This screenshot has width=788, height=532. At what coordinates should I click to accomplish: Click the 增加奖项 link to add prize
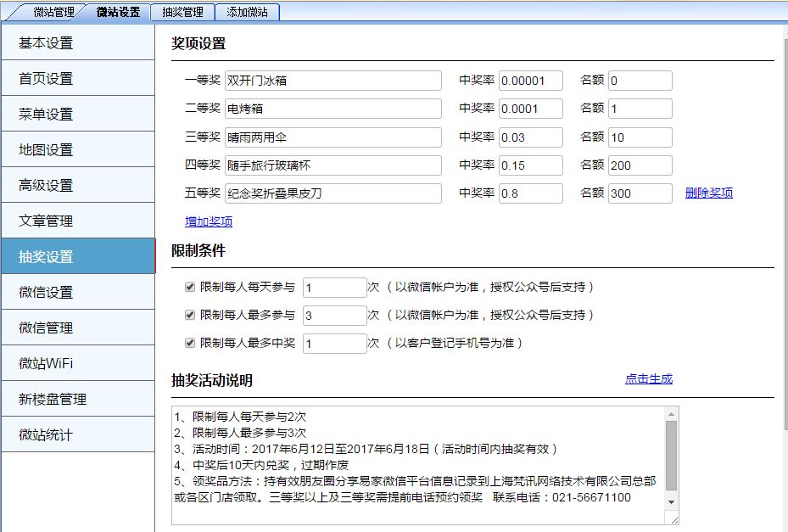point(208,222)
